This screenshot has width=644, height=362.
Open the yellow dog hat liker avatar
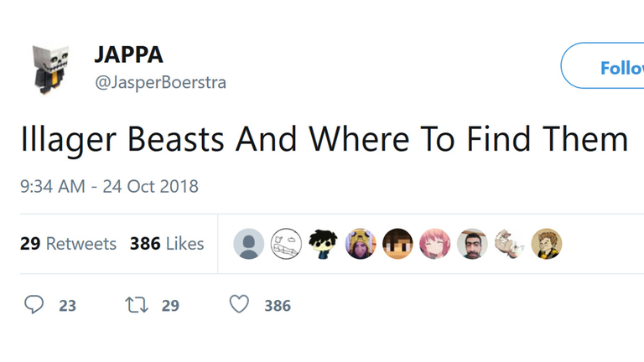point(361,244)
